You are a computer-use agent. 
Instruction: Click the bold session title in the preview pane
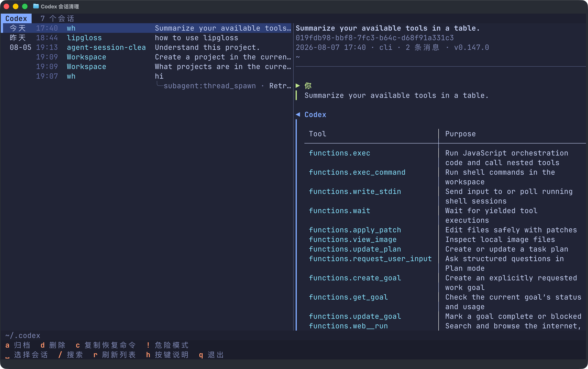(x=388, y=28)
